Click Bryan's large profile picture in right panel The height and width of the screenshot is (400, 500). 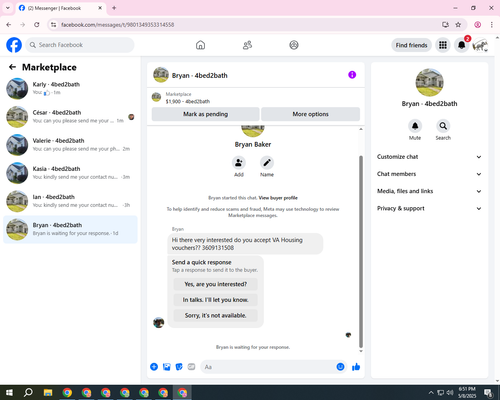(x=429, y=82)
